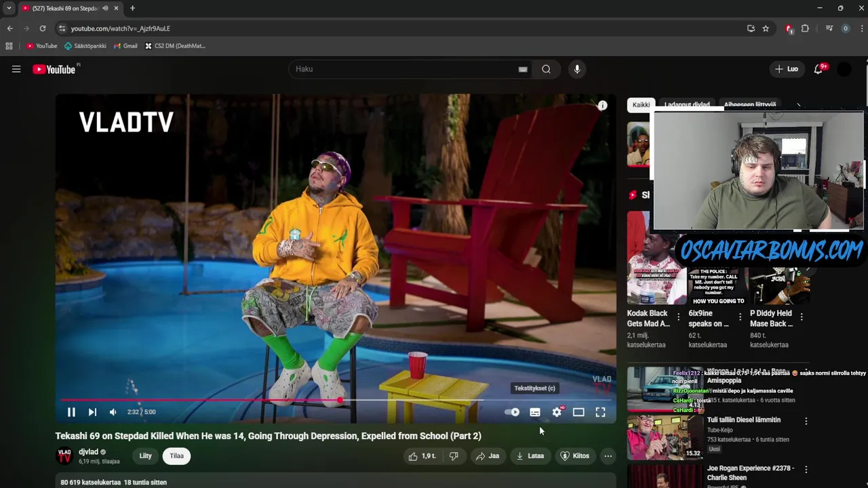
Task: Go to YouTube home via logo
Action: (x=54, y=69)
